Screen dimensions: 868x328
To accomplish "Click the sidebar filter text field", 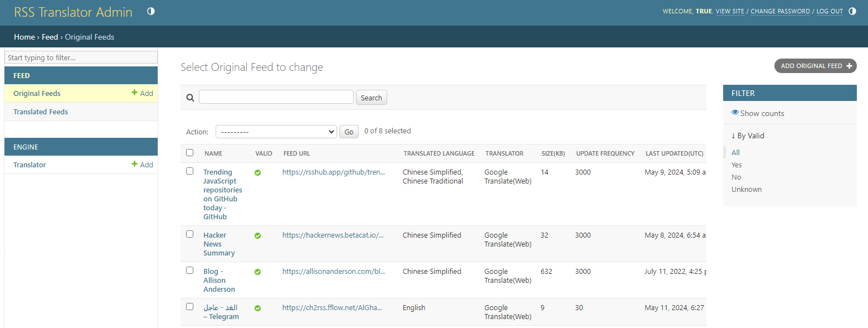I will tap(81, 57).
